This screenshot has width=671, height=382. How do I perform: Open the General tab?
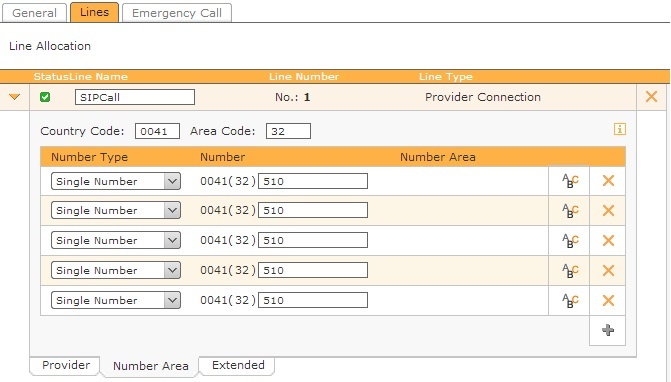(x=34, y=12)
